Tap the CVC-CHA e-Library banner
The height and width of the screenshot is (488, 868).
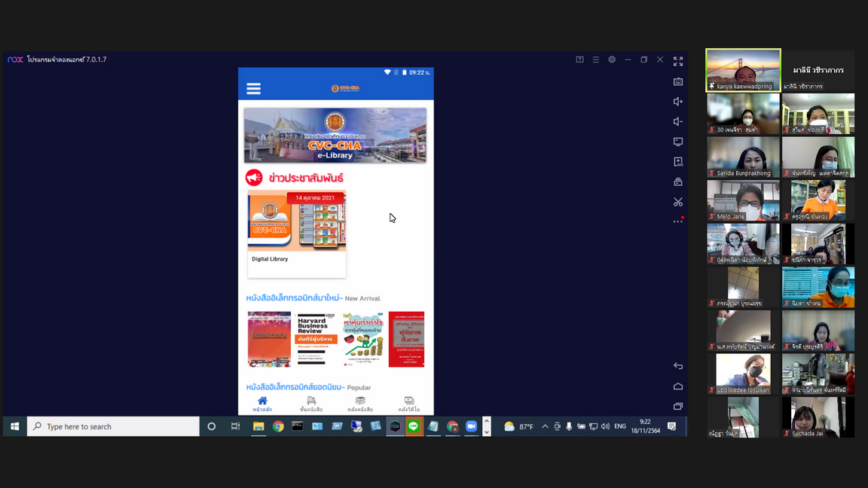tap(335, 135)
